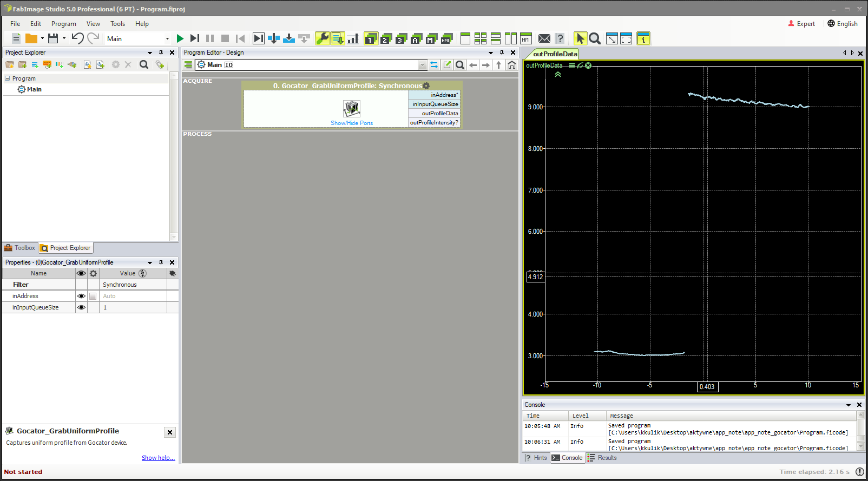Viewport: 868px width, 481px height.
Task: Expand the Program Editor path dropdown
Action: point(422,65)
